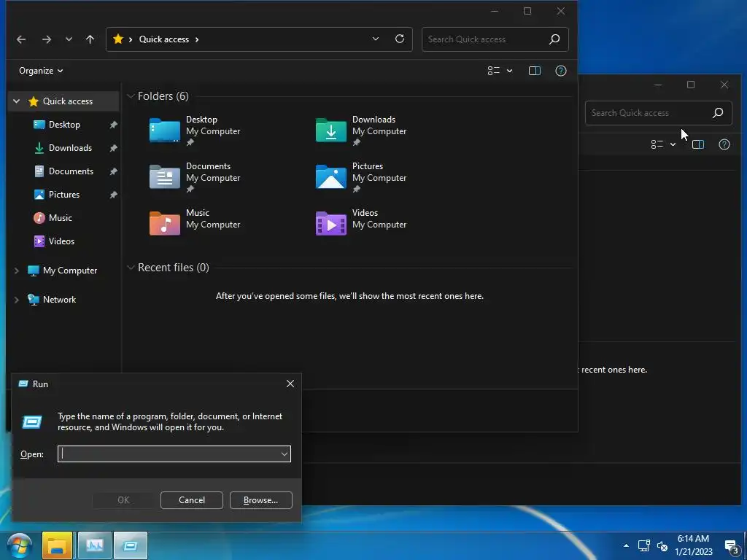The image size is (747, 560).
Task: Go up one level with the up arrow
Action: click(90, 39)
